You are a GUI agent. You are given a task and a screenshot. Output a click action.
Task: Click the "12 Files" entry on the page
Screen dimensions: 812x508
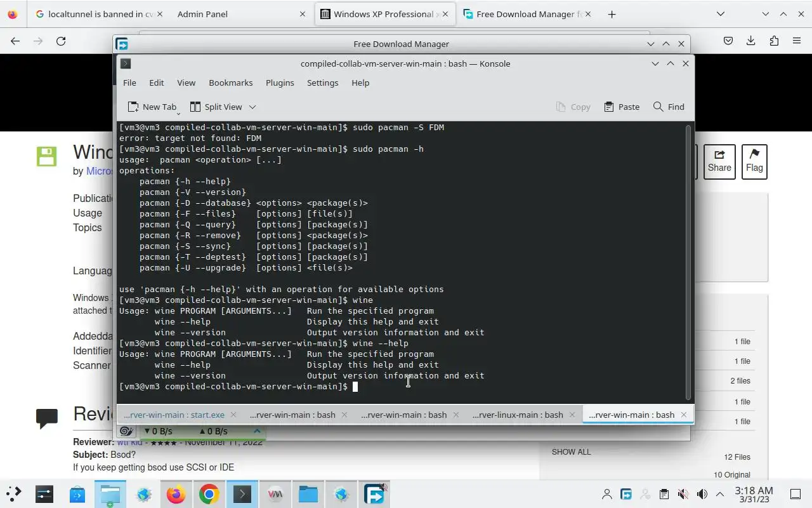click(x=737, y=457)
